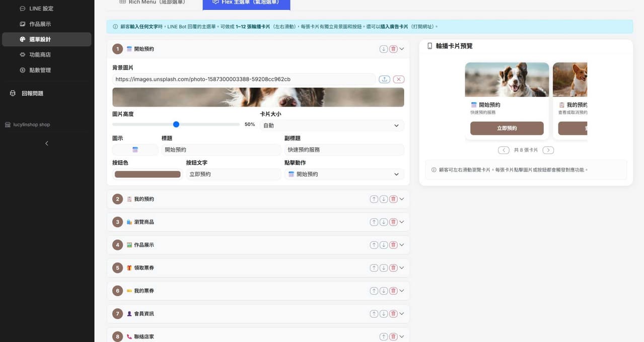
Task: Go to the previous carousel card
Action: tap(504, 150)
